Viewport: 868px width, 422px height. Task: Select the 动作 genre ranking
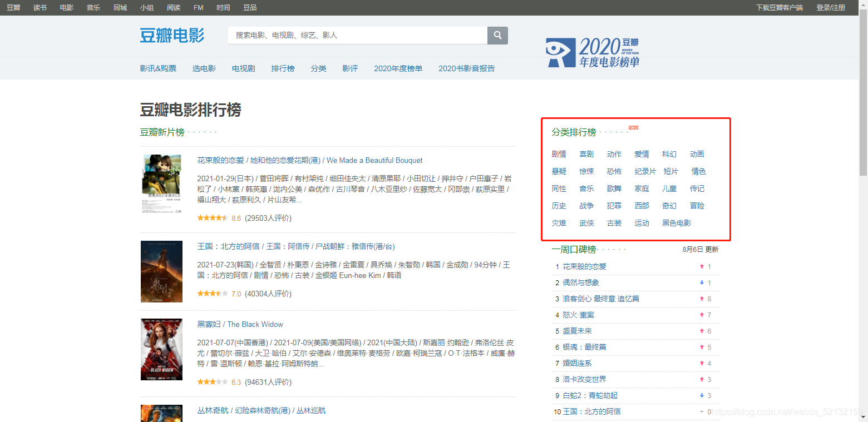614,154
